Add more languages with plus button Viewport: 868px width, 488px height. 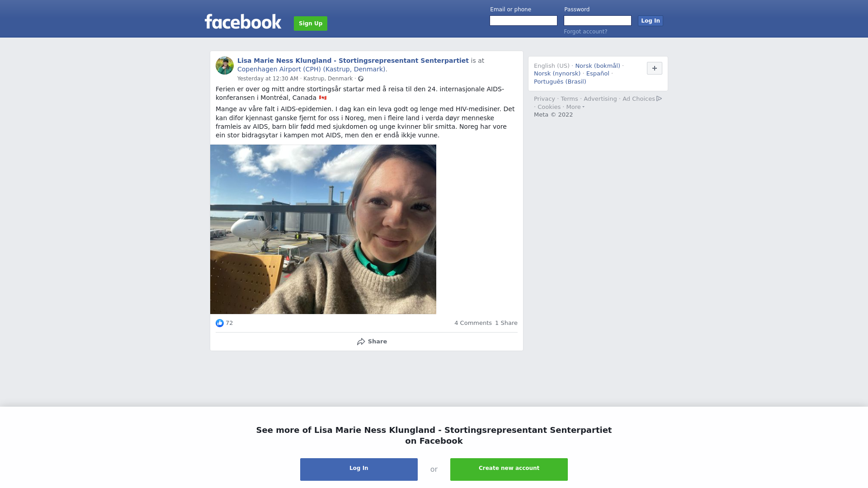(x=655, y=68)
